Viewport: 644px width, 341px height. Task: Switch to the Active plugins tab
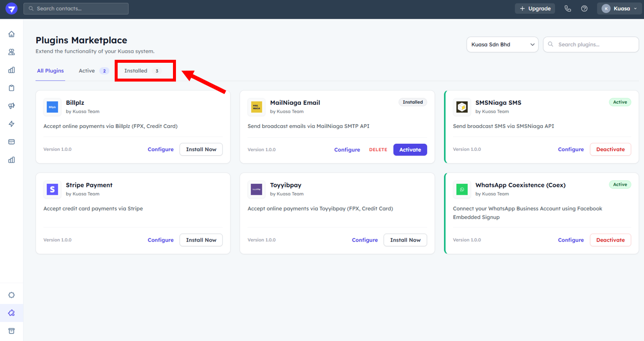click(x=93, y=71)
